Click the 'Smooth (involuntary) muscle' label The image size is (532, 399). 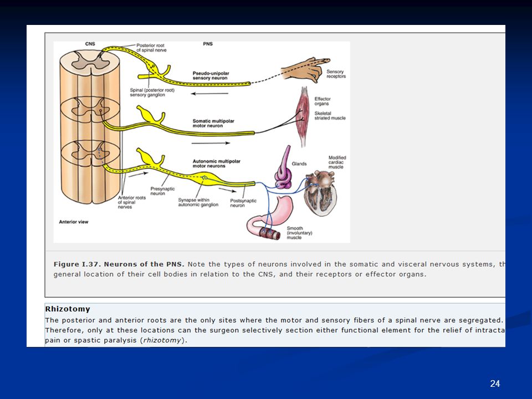[299, 233]
